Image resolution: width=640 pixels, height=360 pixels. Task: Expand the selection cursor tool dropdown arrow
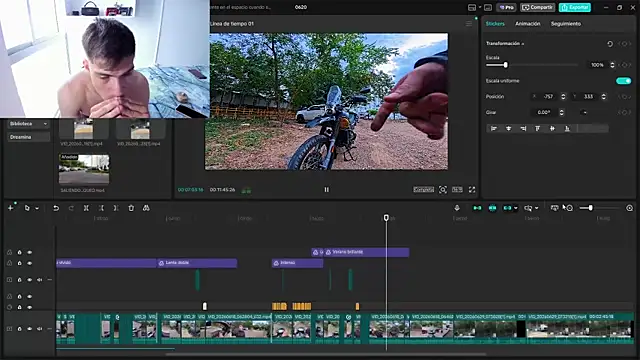(37, 209)
